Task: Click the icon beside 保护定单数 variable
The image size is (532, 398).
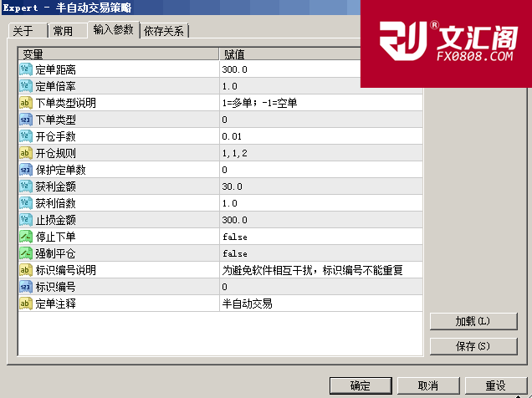Action: click(25, 170)
